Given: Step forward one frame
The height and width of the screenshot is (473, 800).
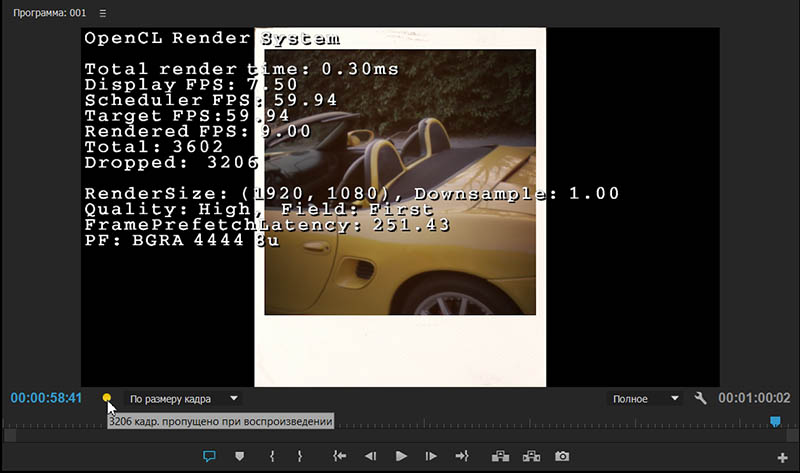Looking at the screenshot, I should (x=431, y=456).
